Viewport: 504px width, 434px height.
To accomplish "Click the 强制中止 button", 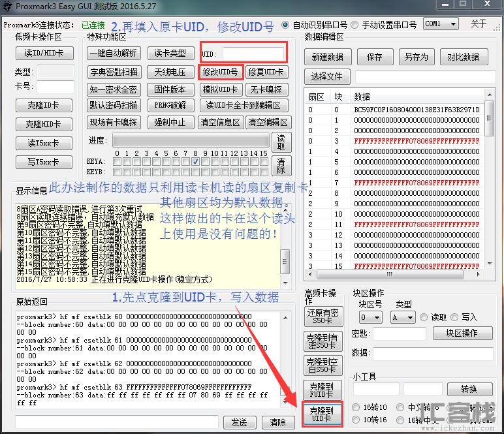I will pyautogui.click(x=170, y=122).
